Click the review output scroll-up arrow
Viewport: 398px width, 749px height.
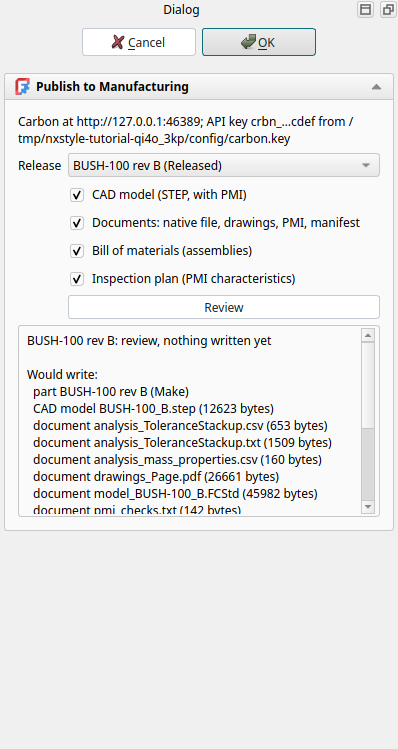[368, 335]
